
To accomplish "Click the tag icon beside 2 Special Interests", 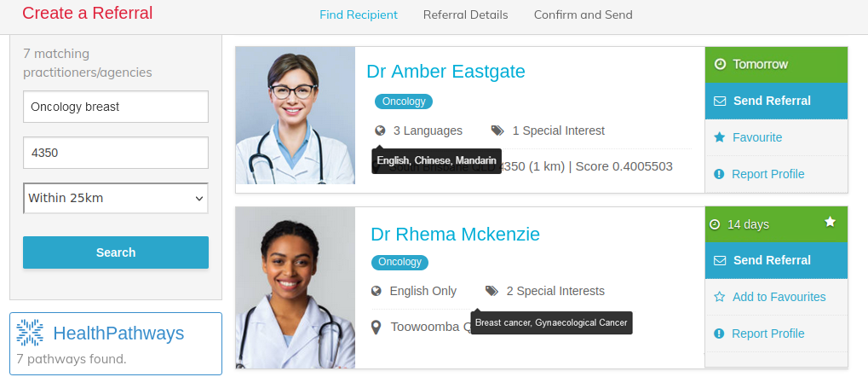I will pyautogui.click(x=491, y=291).
